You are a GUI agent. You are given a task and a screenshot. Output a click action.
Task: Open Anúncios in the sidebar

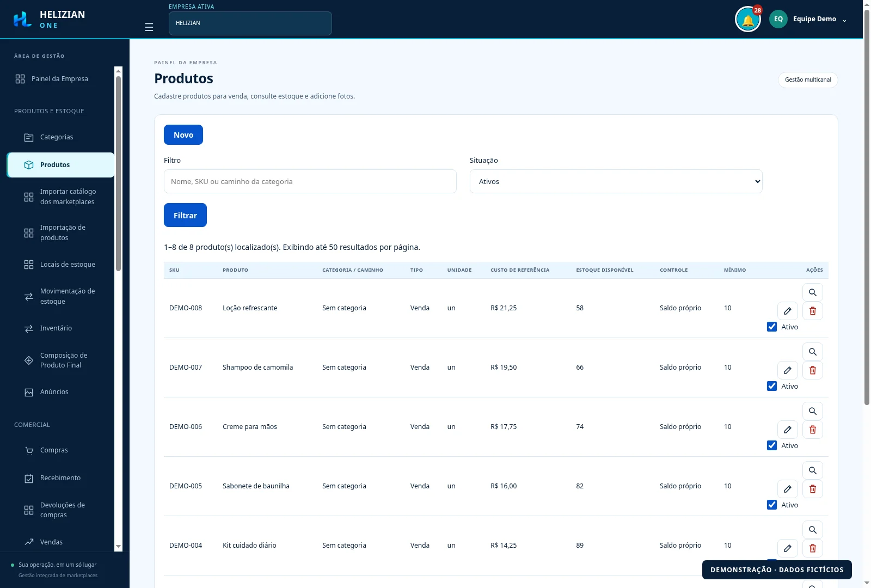60,392
